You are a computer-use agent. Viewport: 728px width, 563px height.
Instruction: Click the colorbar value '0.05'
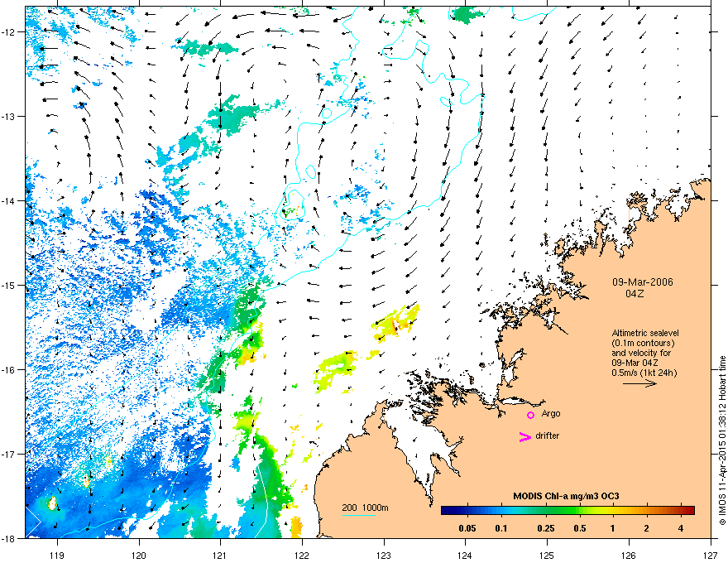pos(467,528)
